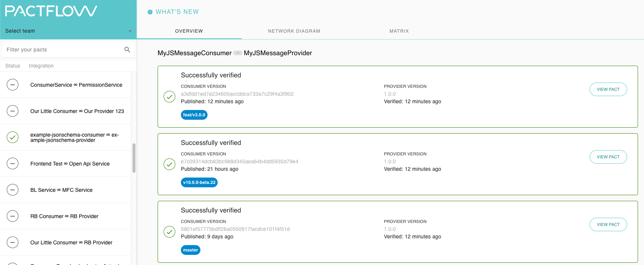This screenshot has height=265, width=644.
Task: Select ConsumerService ∞ PermissionService integration
Action: click(66, 85)
